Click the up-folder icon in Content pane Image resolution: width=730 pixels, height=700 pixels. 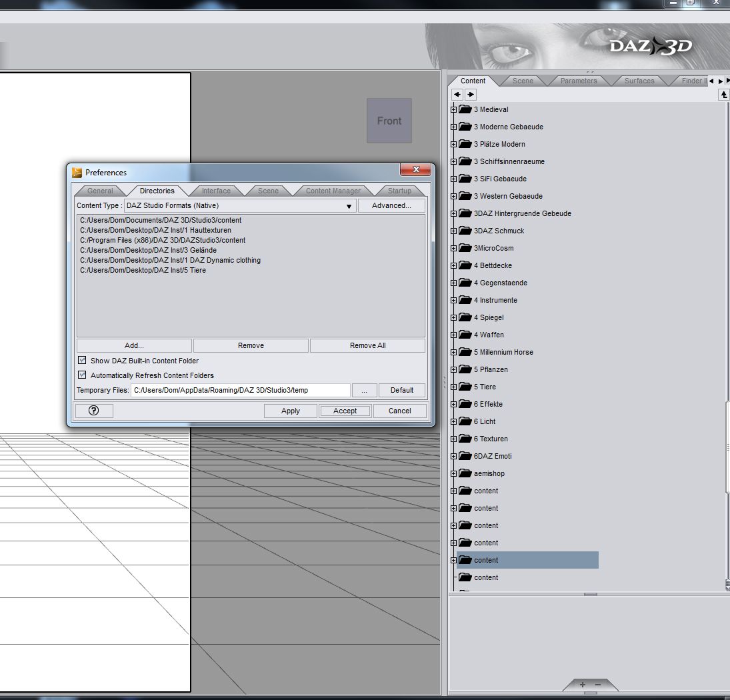coord(723,95)
